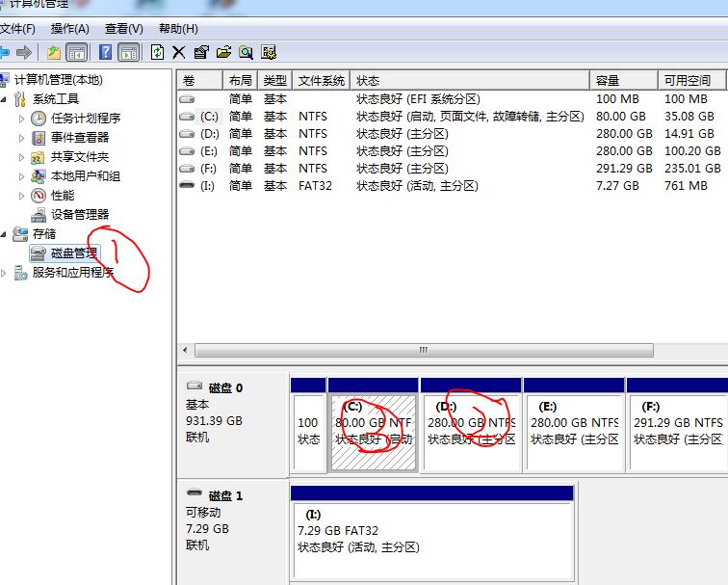Expand the 本地用户和组 node arrow
Image resolution: width=728 pixels, height=585 pixels.
tap(21, 176)
